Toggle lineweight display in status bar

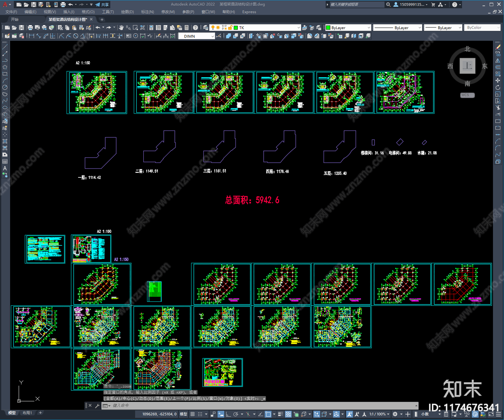[280, 414]
